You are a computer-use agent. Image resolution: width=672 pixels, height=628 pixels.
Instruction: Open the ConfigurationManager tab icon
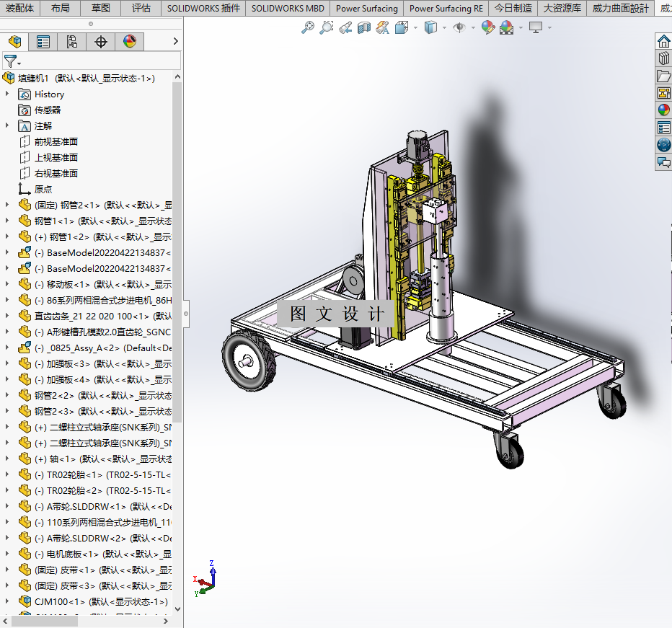pos(72,42)
